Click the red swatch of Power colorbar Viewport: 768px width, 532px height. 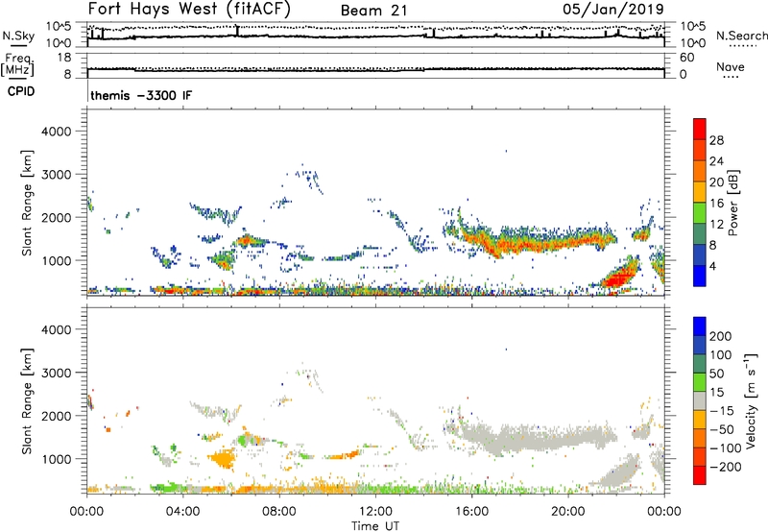tap(700, 129)
